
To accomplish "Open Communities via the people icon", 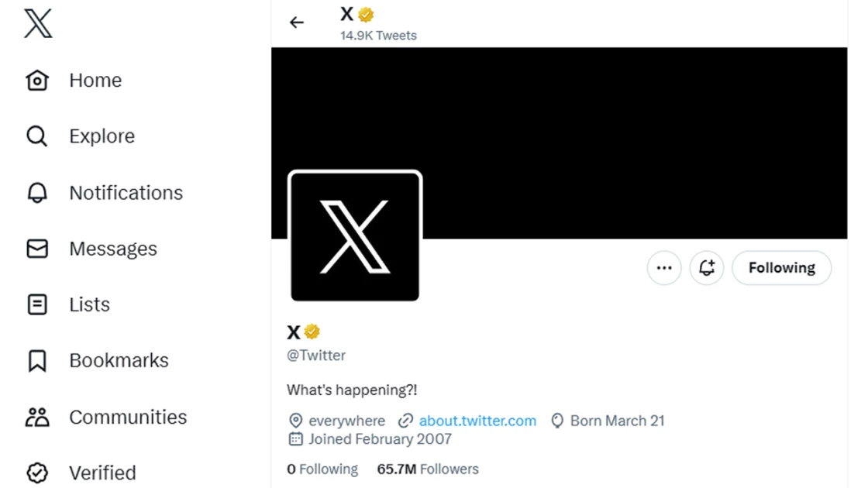I will [36, 416].
